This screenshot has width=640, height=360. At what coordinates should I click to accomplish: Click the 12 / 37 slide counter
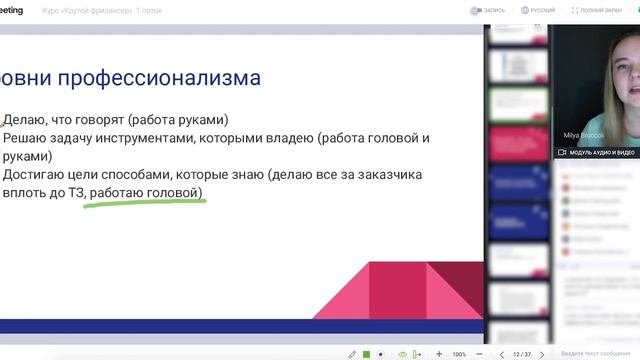(522, 354)
